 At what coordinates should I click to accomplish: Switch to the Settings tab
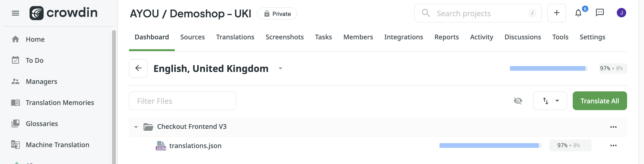pyautogui.click(x=592, y=37)
